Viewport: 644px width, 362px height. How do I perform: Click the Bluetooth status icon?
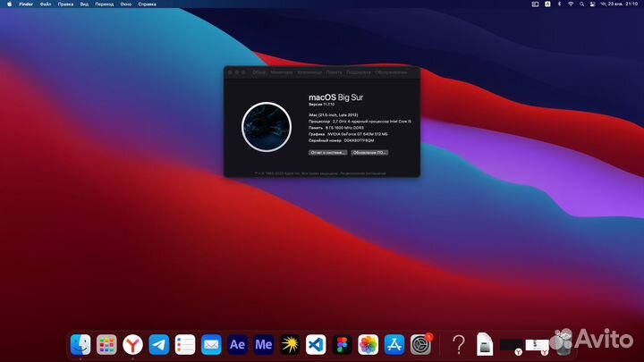[x=559, y=4]
